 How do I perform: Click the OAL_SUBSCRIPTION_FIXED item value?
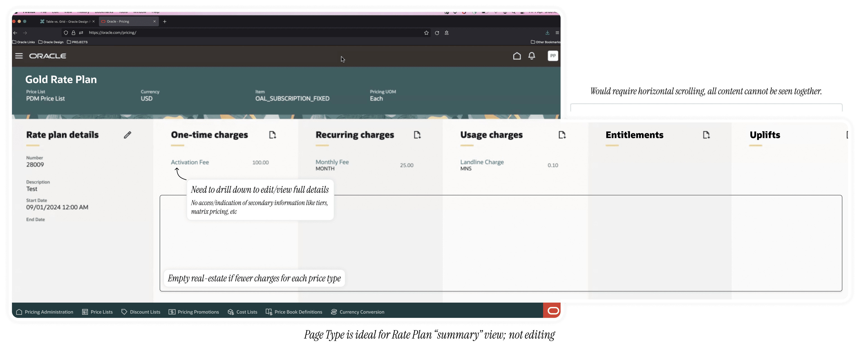tap(292, 98)
